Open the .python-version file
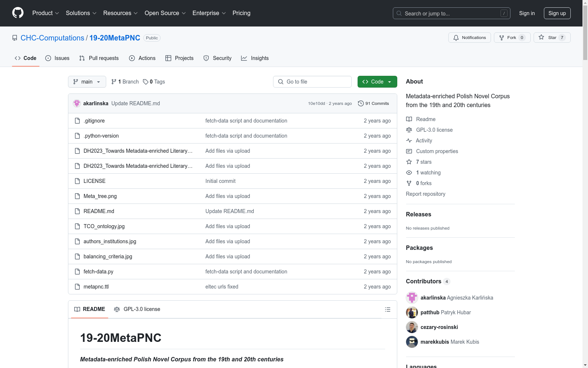The height and width of the screenshot is (368, 588). (101, 136)
